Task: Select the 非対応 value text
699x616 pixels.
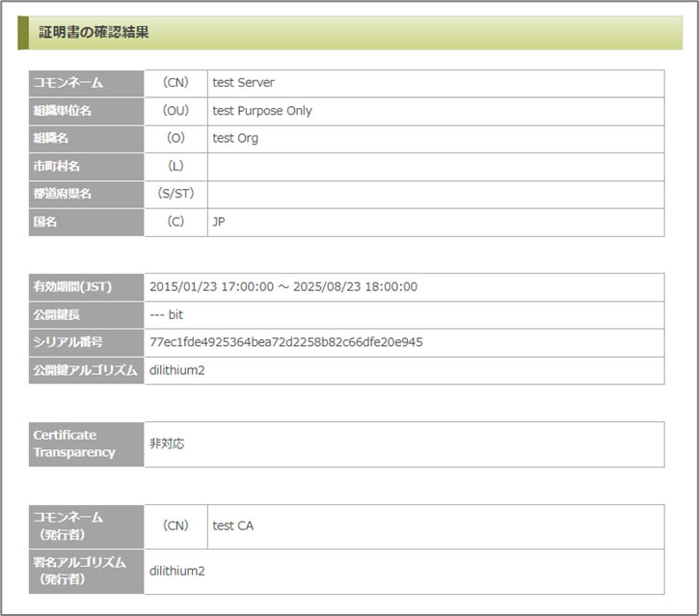Action: click(x=166, y=443)
